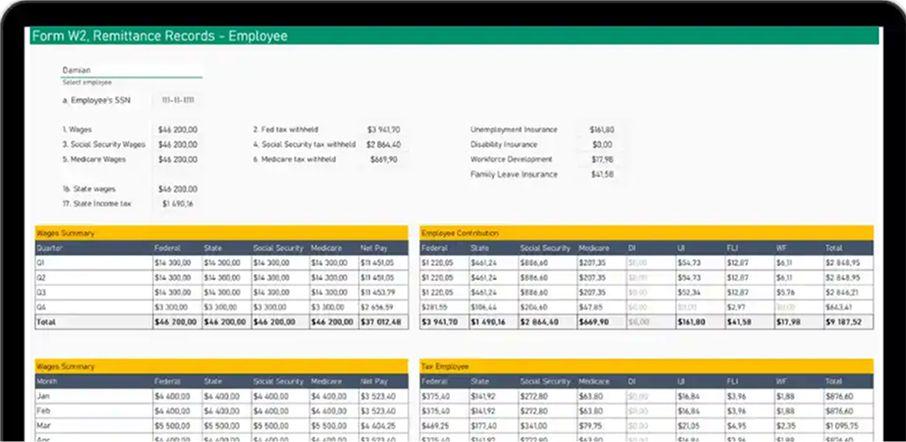
Task: Click the quarterly Net Pay total $37 012,48
Action: tap(383, 322)
